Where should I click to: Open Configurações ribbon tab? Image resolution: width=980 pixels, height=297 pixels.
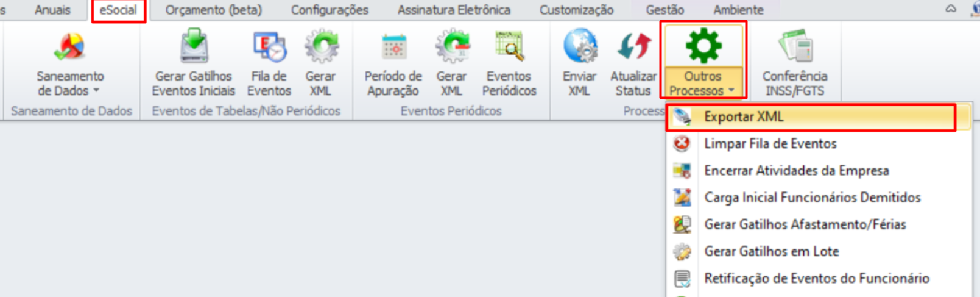point(330,10)
